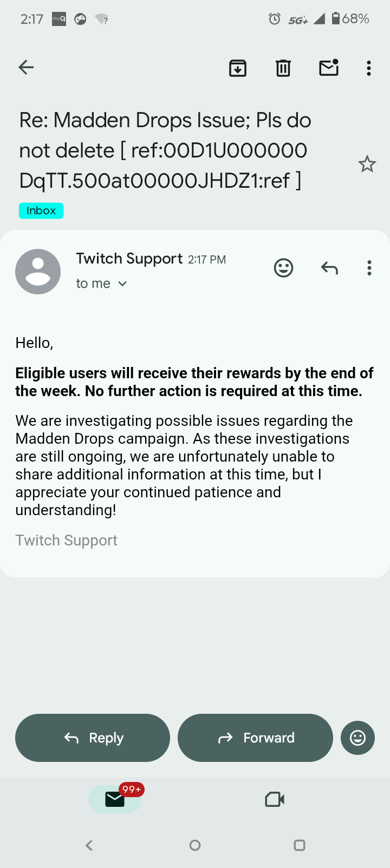Image resolution: width=390 pixels, height=868 pixels.
Task: Open recent apps square button
Action: click(x=300, y=845)
